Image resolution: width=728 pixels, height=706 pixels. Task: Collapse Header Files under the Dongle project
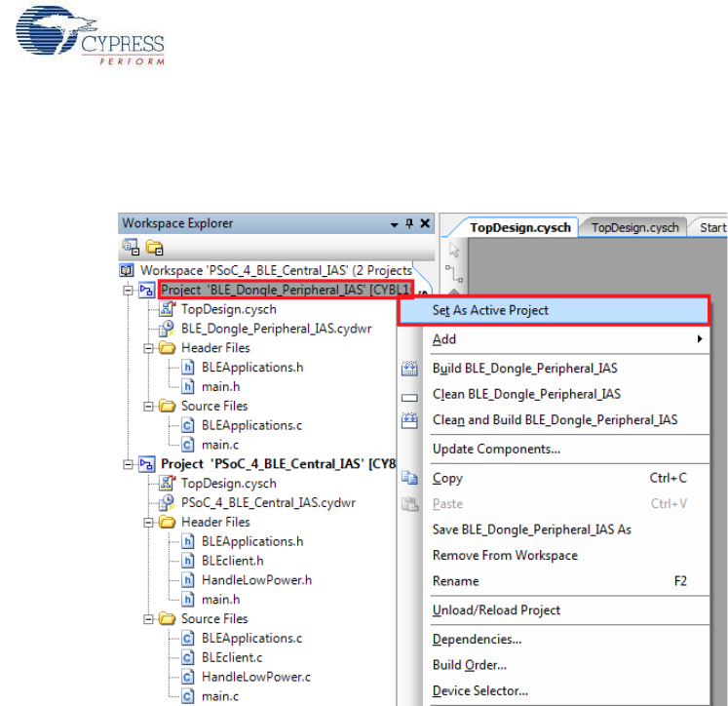click(148, 348)
